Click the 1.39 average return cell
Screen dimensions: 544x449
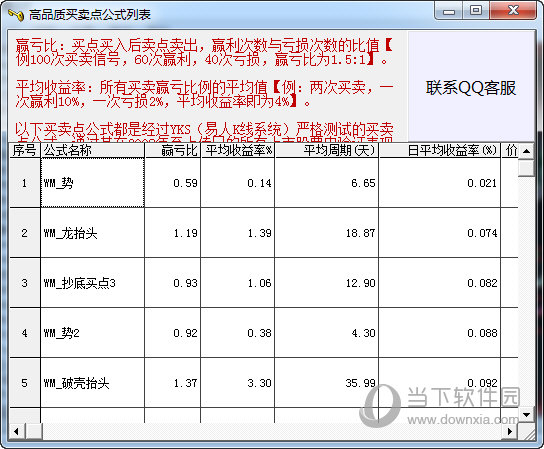coord(238,233)
